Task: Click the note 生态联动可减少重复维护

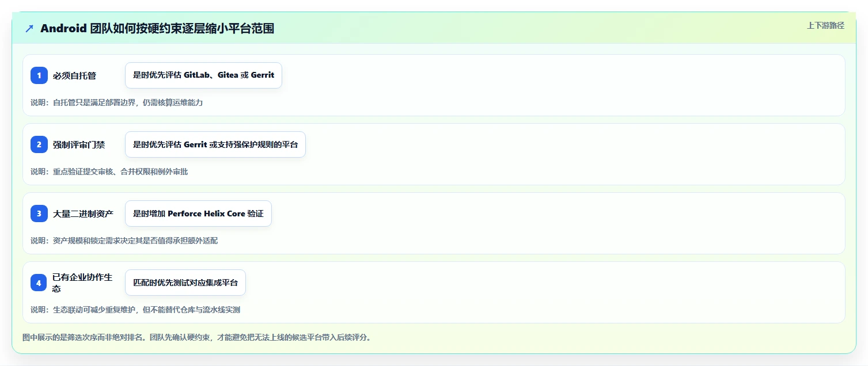Action: (135, 310)
